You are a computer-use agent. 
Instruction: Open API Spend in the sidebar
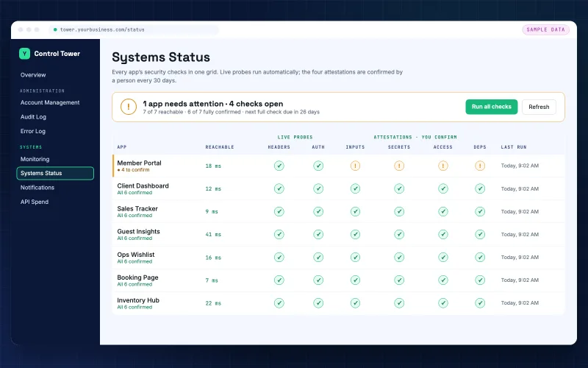(34, 202)
